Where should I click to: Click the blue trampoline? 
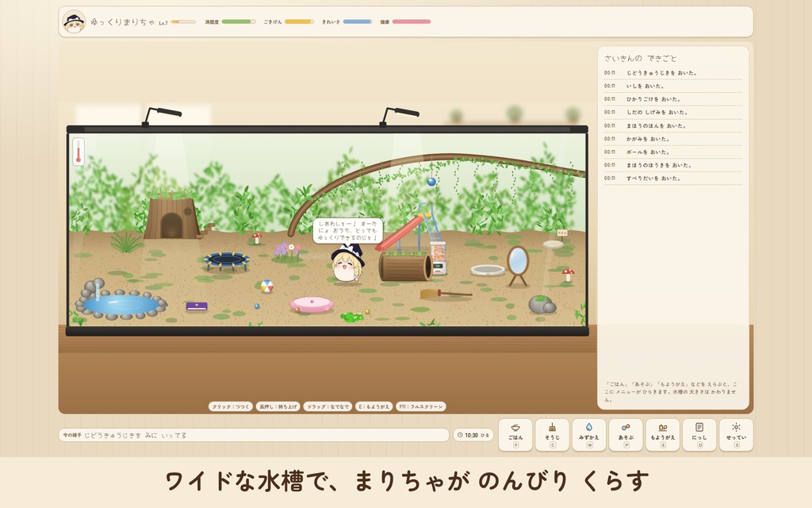(226, 260)
